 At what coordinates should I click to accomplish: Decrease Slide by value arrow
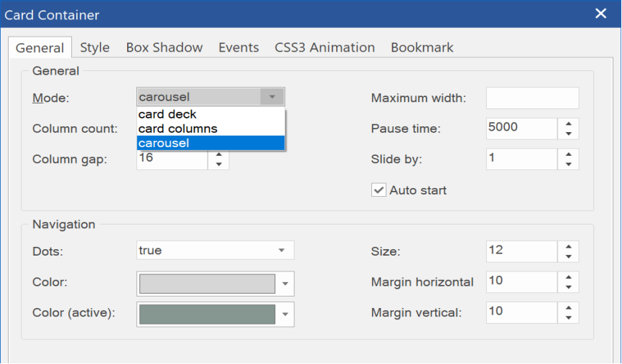[568, 164]
